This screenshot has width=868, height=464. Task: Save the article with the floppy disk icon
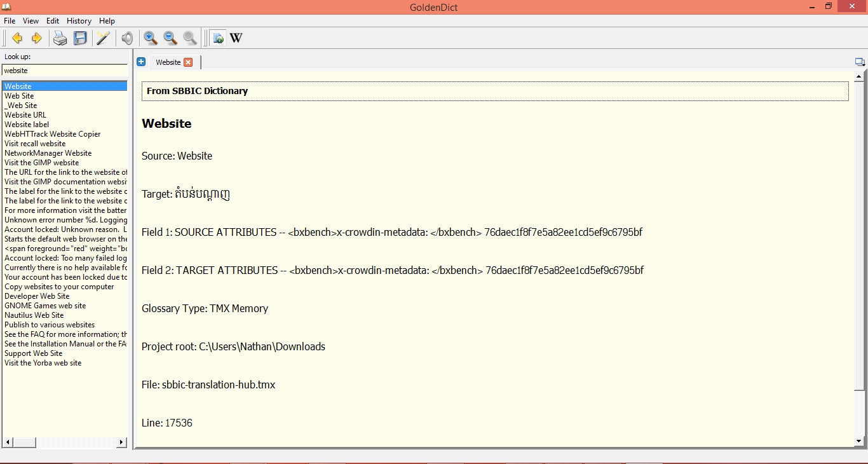tap(80, 38)
